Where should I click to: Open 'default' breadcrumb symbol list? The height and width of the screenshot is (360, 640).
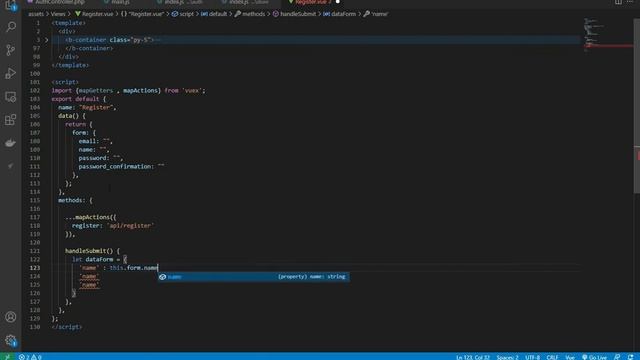coord(214,14)
